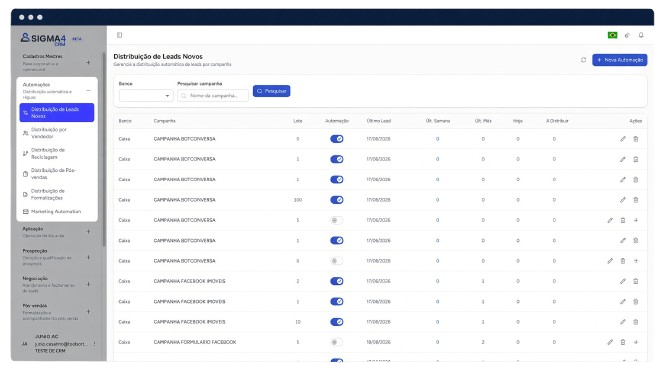Click arrow icon on disabled BOTCONVERSA Lote 0 row

(636, 261)
